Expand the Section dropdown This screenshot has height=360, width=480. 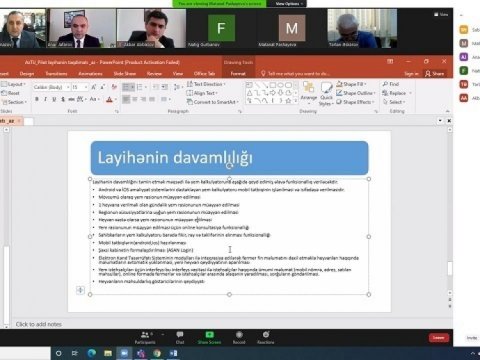click(x=14, y=102)
